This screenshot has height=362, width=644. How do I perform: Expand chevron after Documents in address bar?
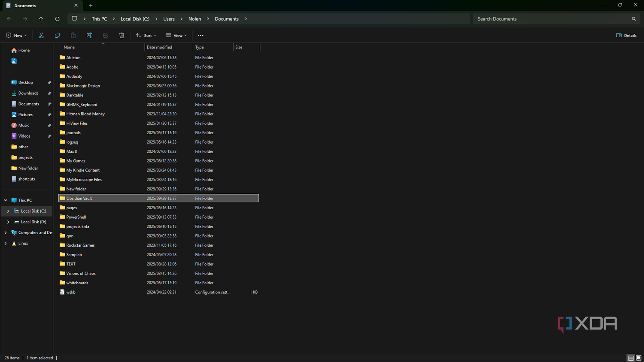(246, 19)
